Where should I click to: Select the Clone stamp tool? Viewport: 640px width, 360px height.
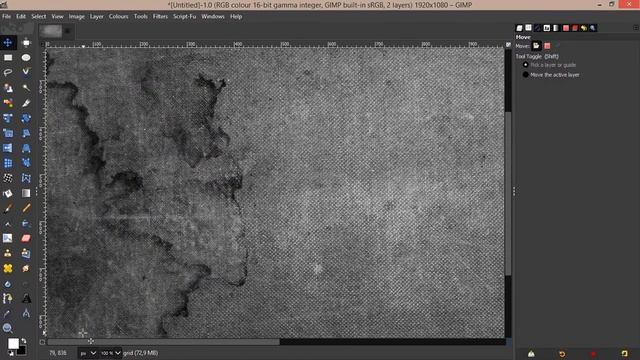tap(8, 253)
